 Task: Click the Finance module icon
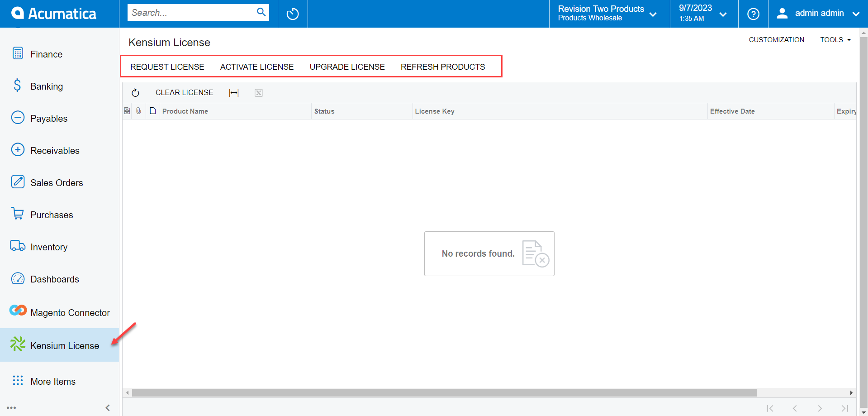18,53
